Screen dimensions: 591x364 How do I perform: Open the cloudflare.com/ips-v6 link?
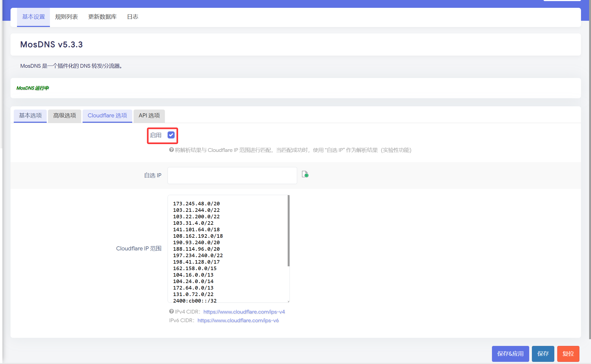click(x=238, y=320)
